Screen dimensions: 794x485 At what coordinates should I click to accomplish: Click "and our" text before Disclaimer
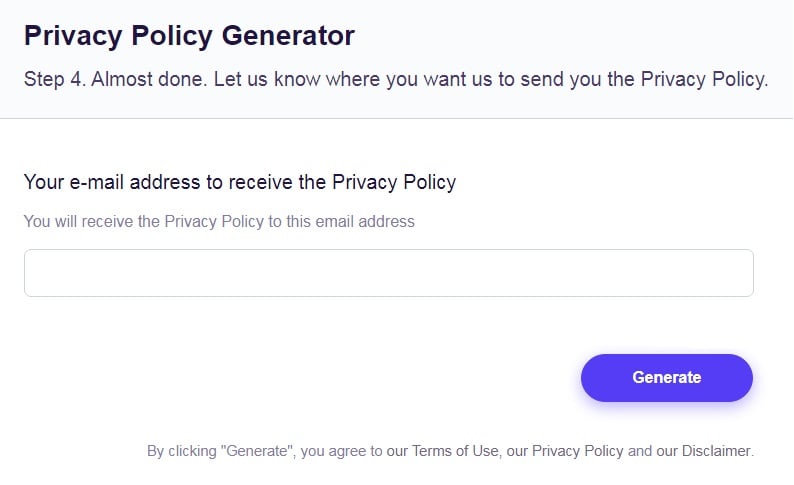pos(654,451)
